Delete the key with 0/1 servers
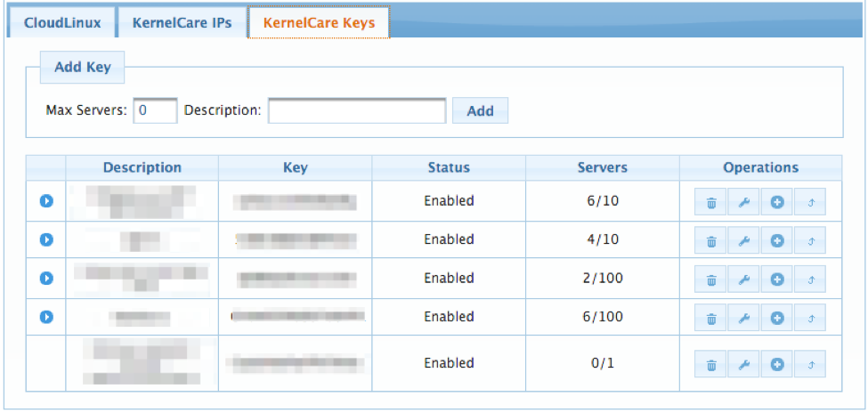This screenshot has height=413, width=868. pyautogui.click(x=710, y=364)
